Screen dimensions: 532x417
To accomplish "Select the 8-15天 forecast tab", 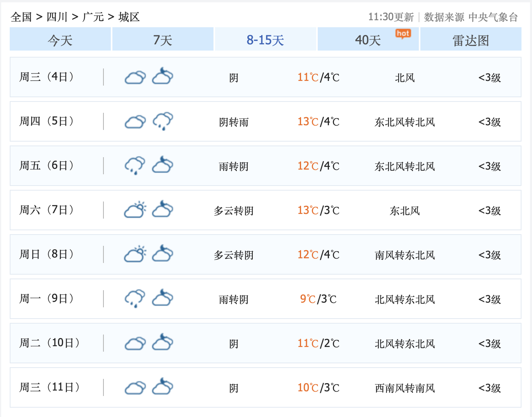I will tap(265, 39).
